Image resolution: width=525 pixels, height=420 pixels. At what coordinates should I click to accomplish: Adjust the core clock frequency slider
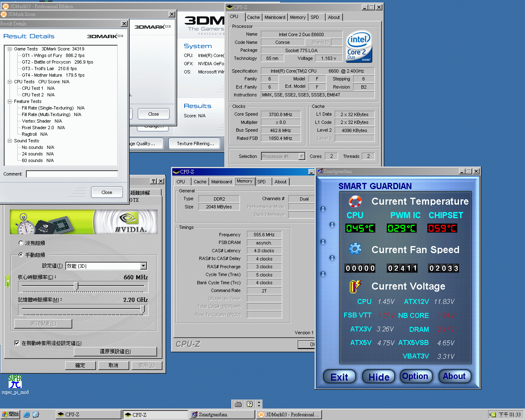pos(76,286)
